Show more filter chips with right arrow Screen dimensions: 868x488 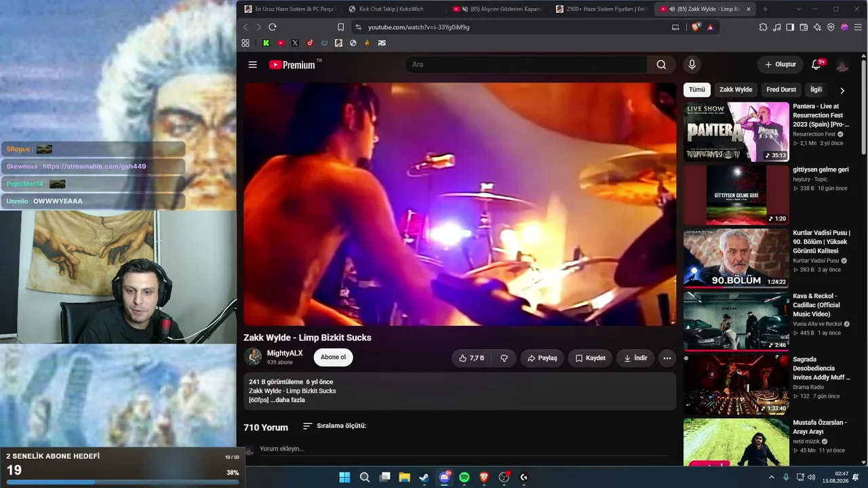point(842,90)
